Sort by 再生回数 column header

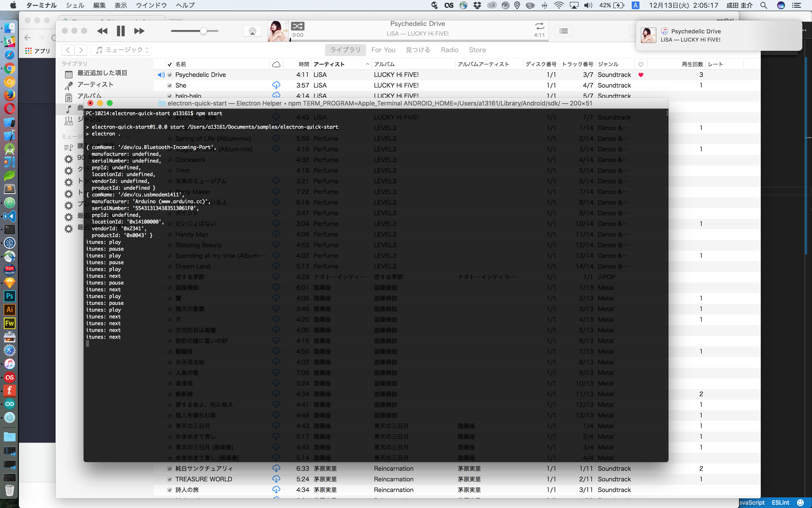[x=676, y=64]
